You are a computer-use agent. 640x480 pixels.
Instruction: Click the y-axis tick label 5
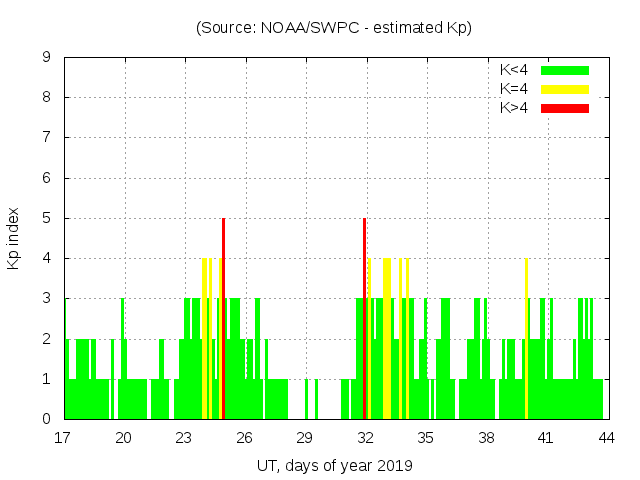47,219
